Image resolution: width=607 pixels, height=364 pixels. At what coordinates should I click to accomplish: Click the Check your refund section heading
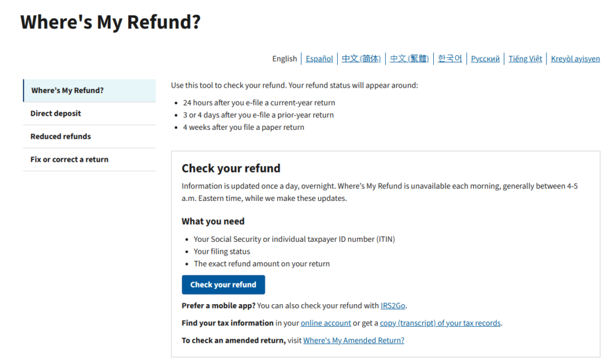231,168
